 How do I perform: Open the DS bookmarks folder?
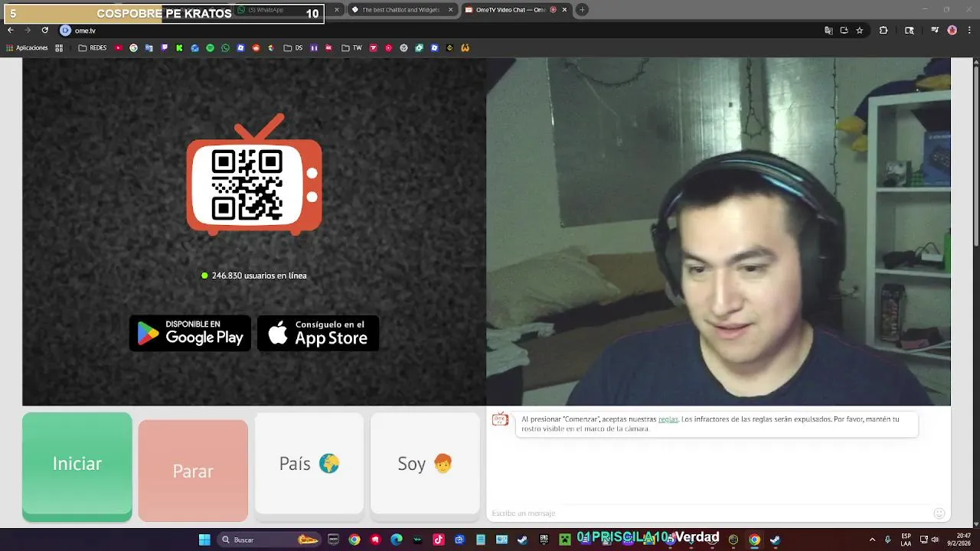click(292, 47)
